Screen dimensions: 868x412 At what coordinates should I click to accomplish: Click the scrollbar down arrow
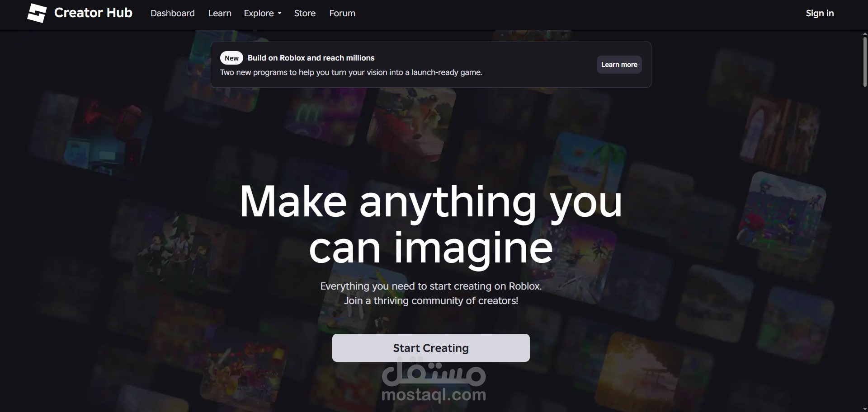point(865,409)
